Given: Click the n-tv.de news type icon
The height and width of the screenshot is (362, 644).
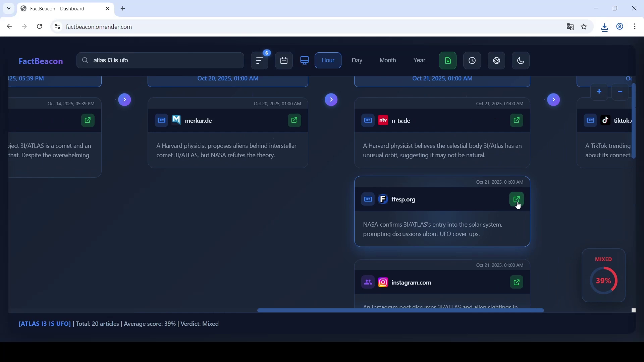Looking at the screenshot, I should tap(368, 120).
